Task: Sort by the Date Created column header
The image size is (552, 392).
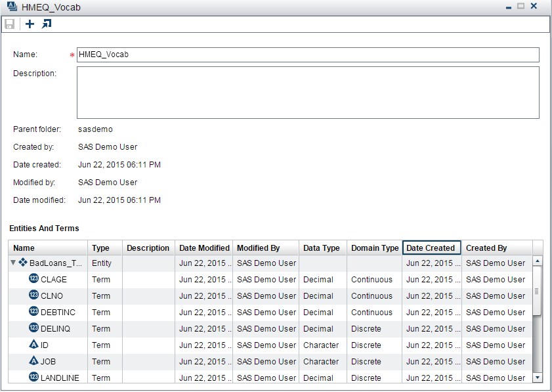Action: [x=431, y=248]
